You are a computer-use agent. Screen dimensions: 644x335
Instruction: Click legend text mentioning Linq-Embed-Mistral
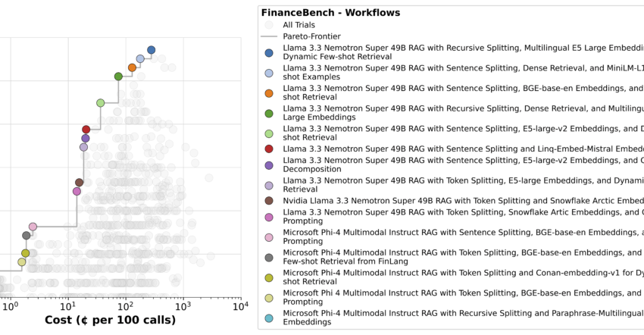coord(463,149)
